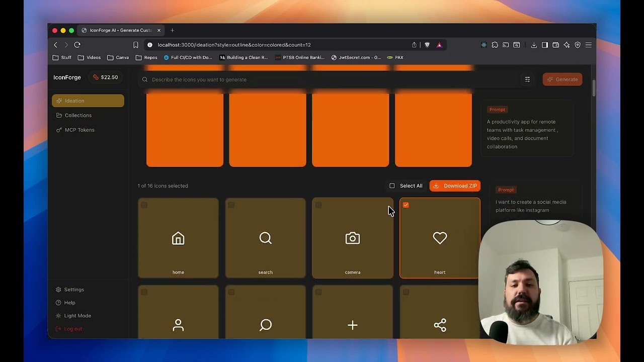Tick the checkbox on the camera card
This screenshot has width=644, height=362.
click(318, 205)
